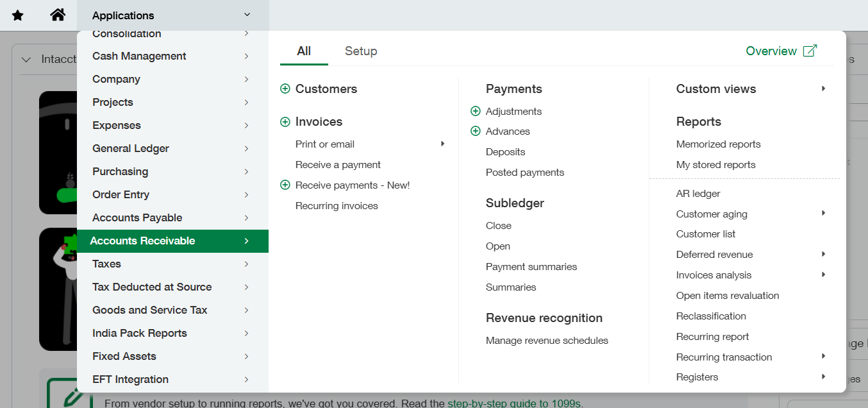868x408 pixels.
Task: Collapse the Intacct panel chevron
Action: [26, 60]
